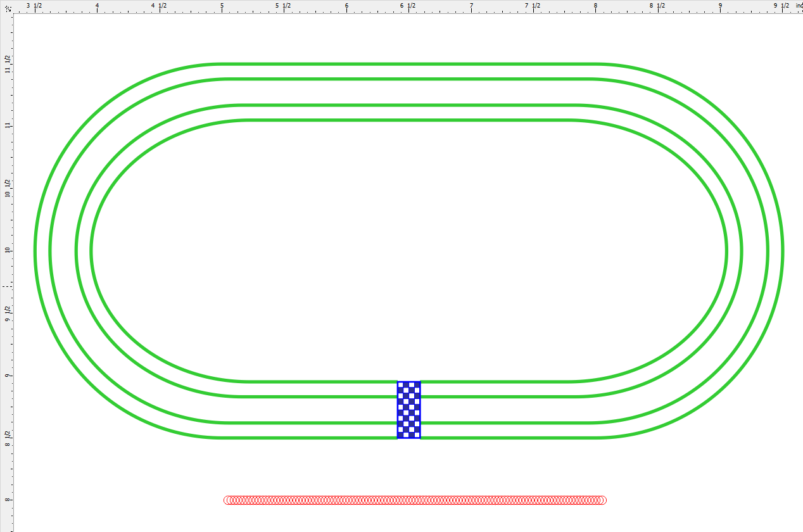Click the 10 mark on vertical ruler
Screen dimensions: 803x532
7,250
